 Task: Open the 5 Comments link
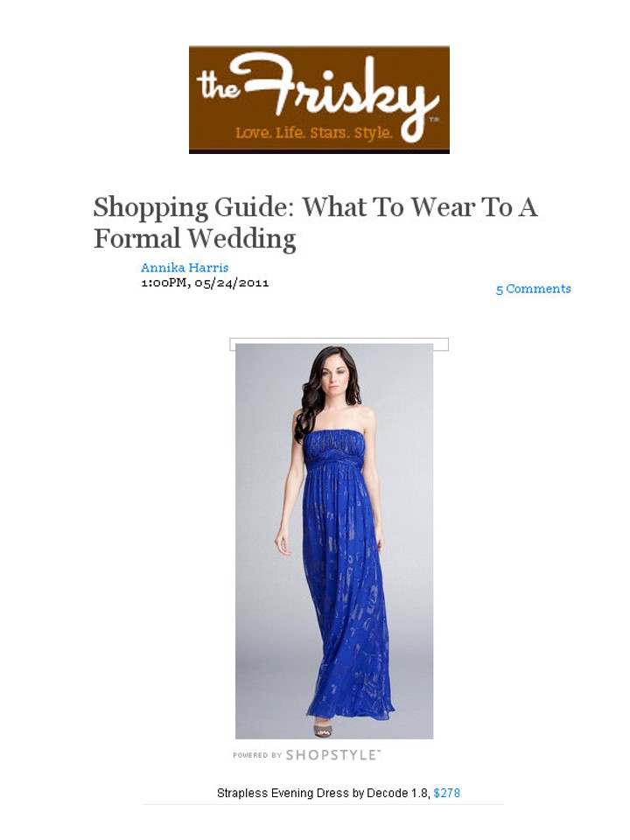coord(533,289)
